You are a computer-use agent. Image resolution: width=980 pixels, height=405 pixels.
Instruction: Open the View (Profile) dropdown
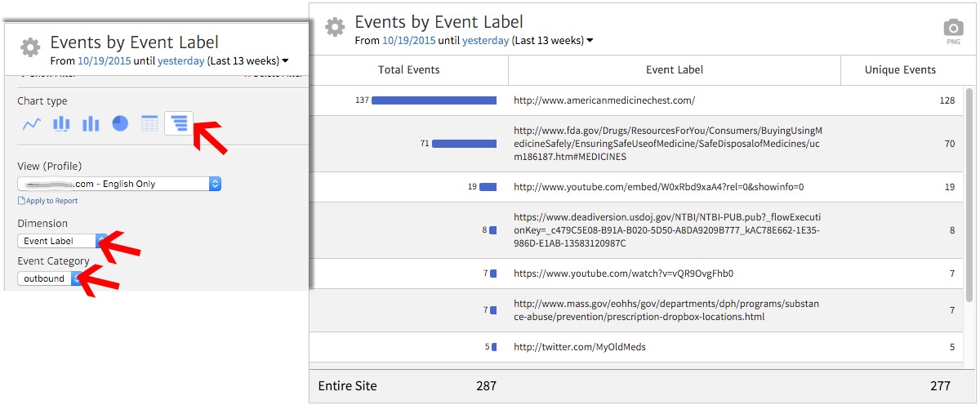click(119, 184)
